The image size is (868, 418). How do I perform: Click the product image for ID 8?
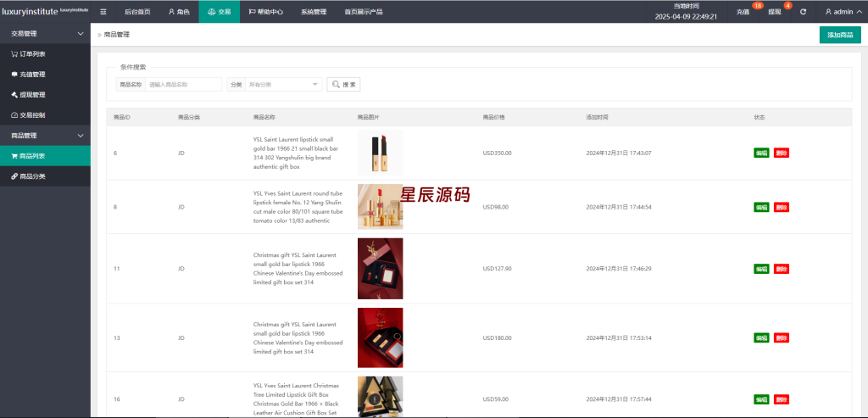pyautogui.click(x=381, y=207)
